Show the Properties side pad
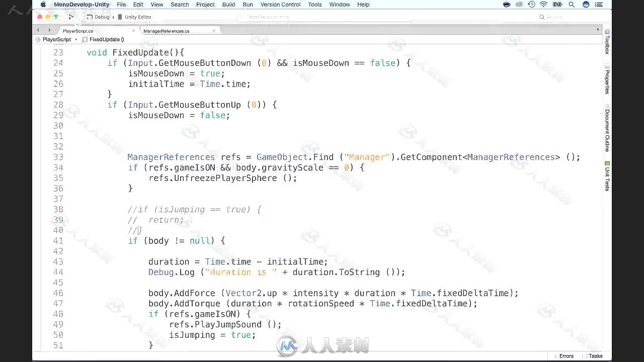Viewport: 644px width, 362px height. 607,78
